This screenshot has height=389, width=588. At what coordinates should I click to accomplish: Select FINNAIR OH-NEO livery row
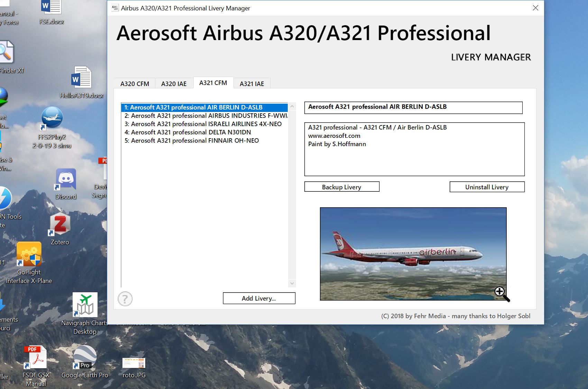pyautogui.click(x=205, y=141)
